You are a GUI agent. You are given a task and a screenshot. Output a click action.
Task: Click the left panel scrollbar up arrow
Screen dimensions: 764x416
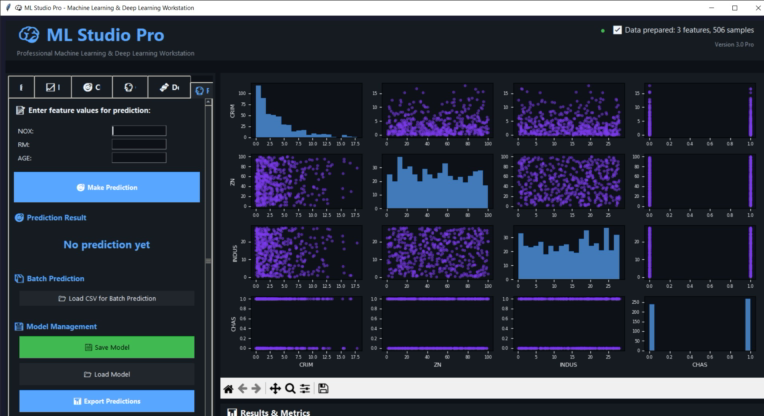coord(209,102)
